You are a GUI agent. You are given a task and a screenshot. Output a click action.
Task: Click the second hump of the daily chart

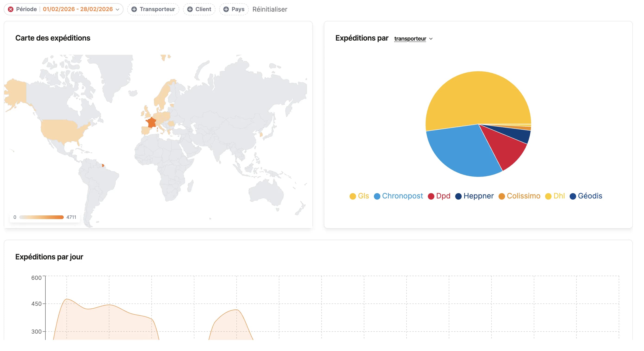pos(236,310)
